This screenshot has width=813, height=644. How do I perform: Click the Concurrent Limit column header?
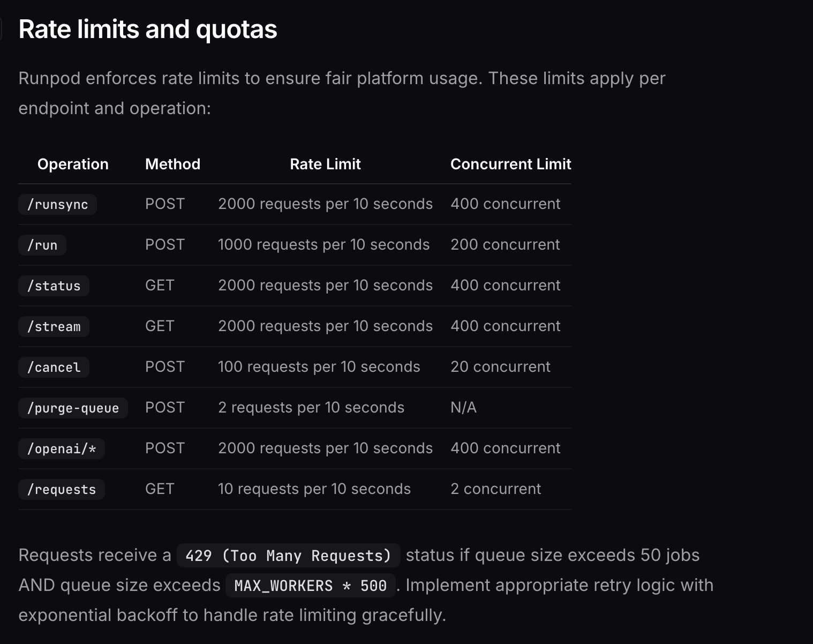[x=510, y=164]
